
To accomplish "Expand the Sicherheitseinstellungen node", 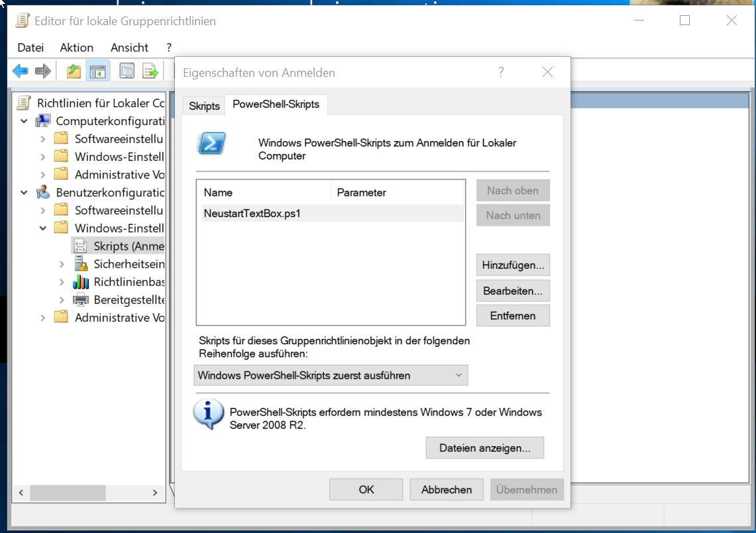I will point(62,264).
